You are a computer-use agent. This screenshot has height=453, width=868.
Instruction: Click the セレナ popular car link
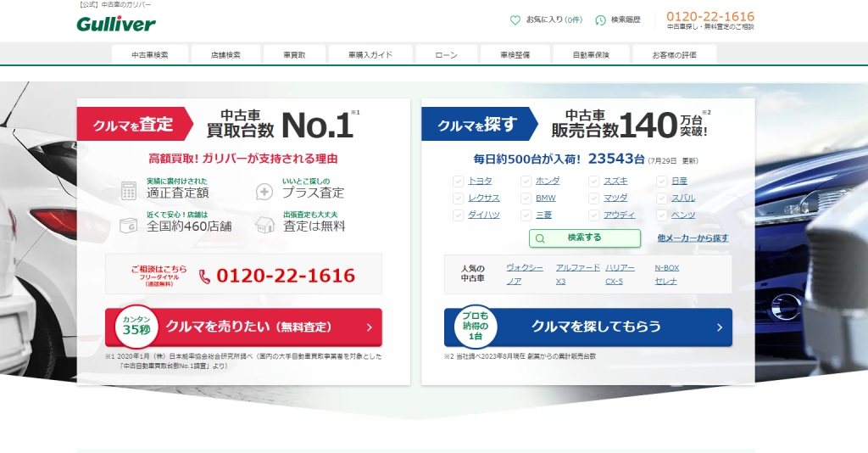coord(666,282)
